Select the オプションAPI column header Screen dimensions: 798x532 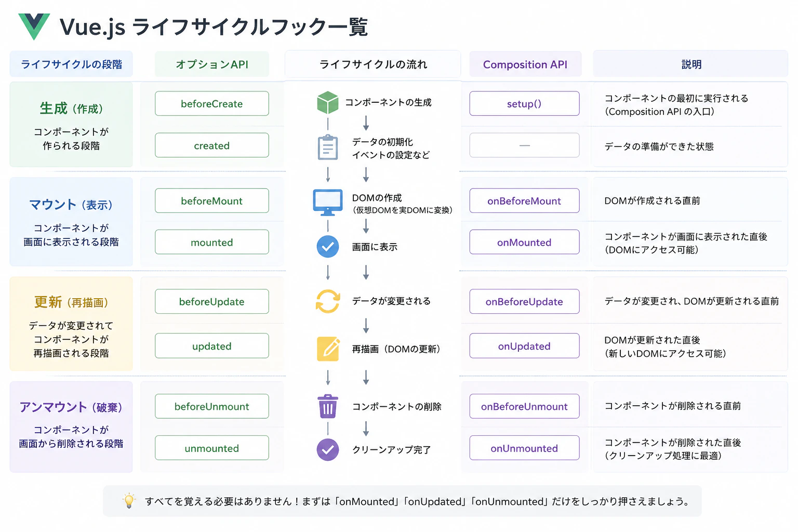(212, 64)
